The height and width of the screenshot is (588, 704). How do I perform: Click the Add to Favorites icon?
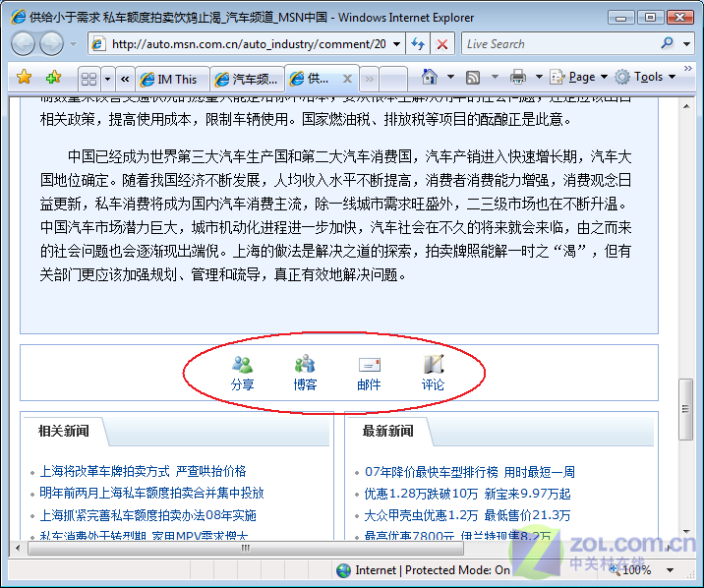tap(54, 78)
